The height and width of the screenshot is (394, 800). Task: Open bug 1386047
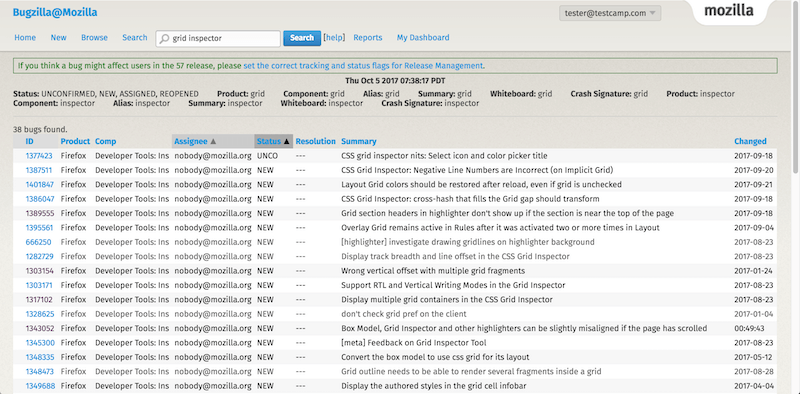40,199
